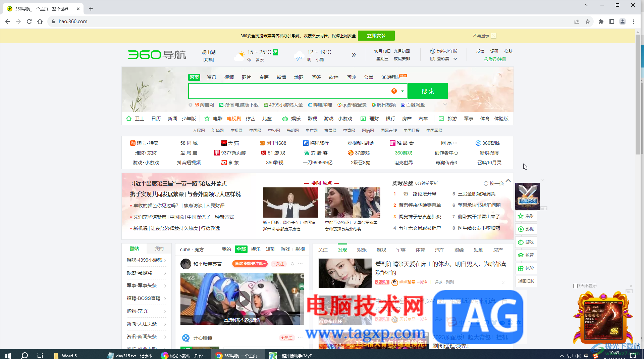Click the search input box

point(289,91)
